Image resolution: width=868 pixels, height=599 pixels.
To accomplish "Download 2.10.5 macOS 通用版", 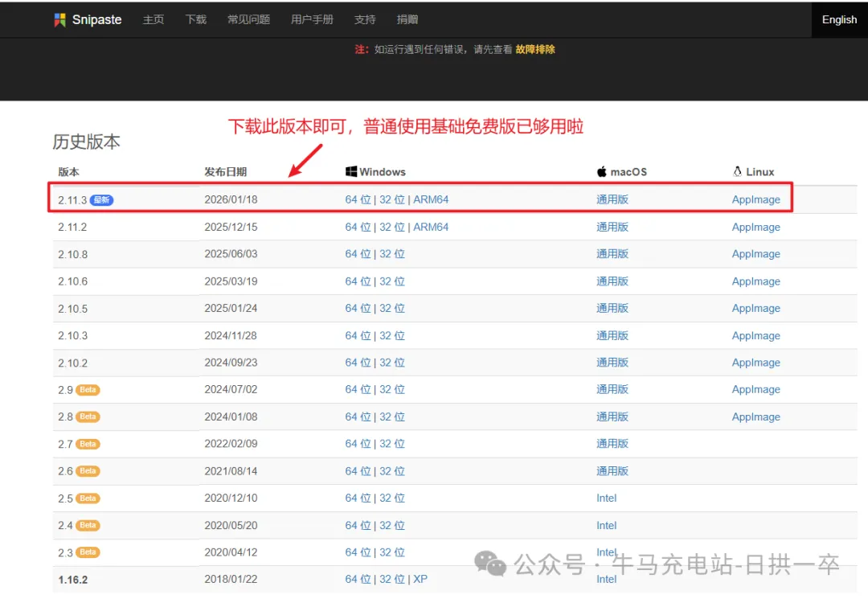I will click(x=612, y=308).
